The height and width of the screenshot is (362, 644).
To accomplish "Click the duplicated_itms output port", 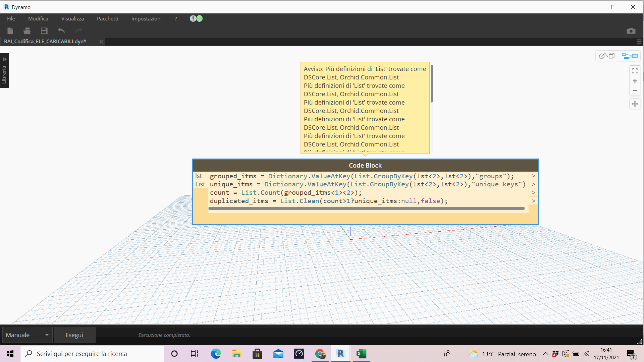I will pos(533,201).
